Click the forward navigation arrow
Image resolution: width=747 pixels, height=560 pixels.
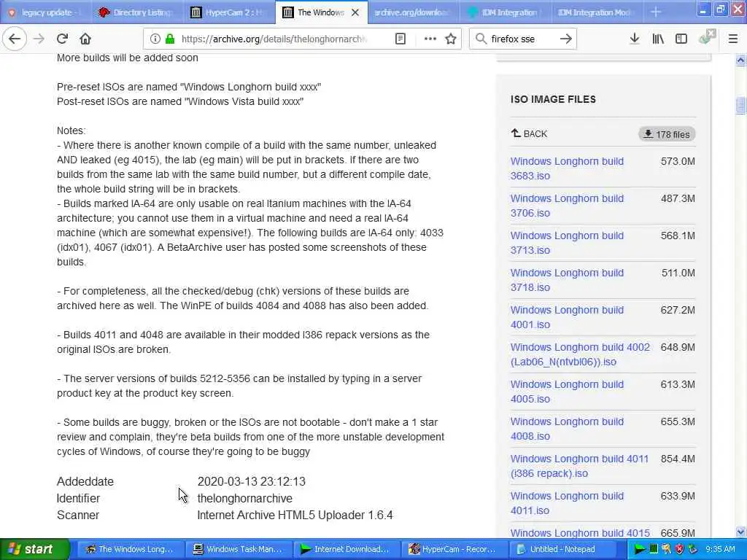click(x=39, y=39)
